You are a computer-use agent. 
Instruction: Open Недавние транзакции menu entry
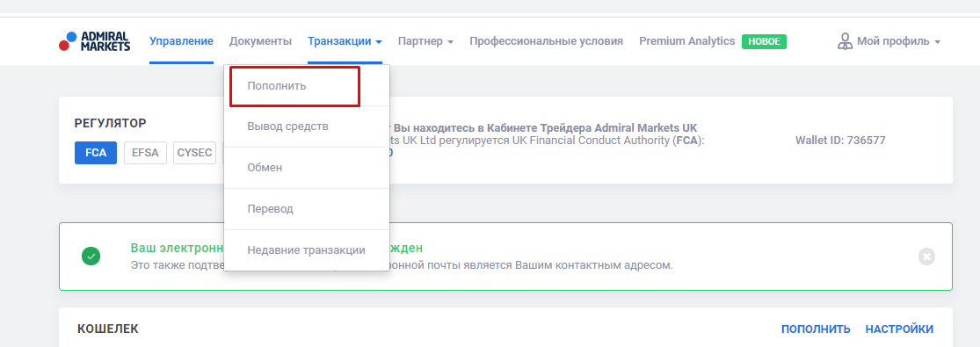tap(307, 250)
